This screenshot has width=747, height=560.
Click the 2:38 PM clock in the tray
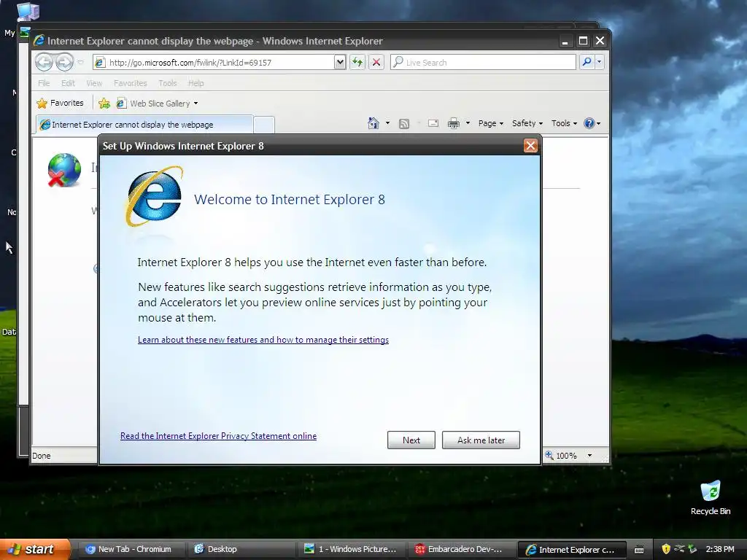click(720, 549)
